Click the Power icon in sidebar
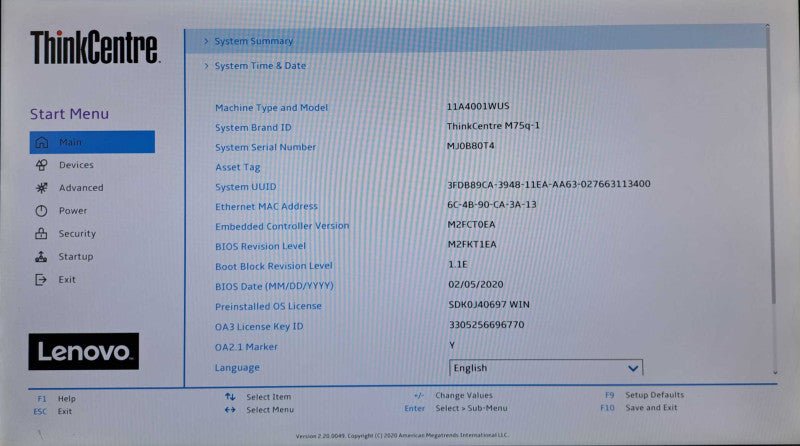 tap(41, 211)
